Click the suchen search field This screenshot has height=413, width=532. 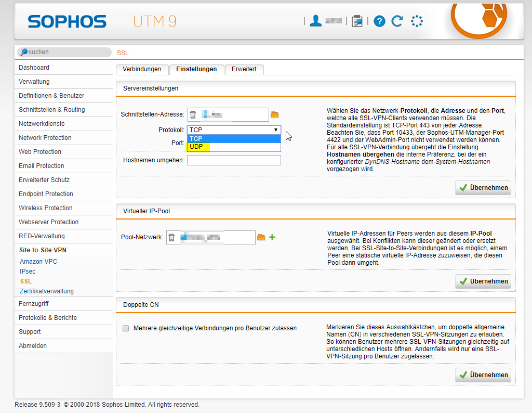tap(64, 52)
